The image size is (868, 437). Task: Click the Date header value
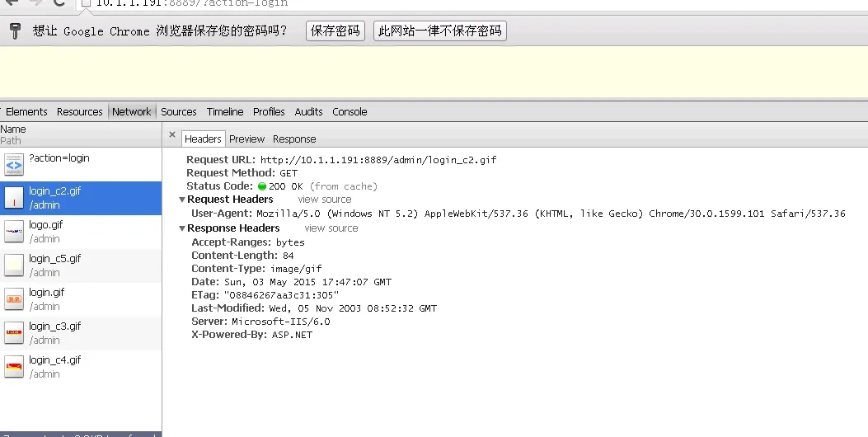307,282
